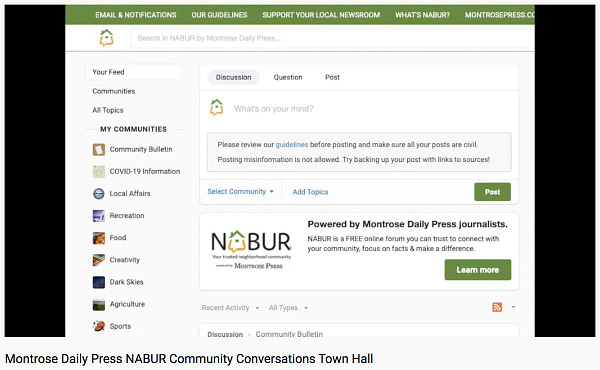This screenshot has width=600, height=370.
Task: Focus the Search in NABUR field
Action: pos(332,38)
